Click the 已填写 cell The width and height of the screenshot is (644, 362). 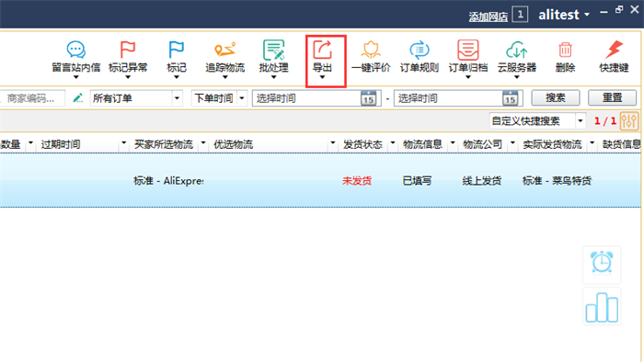(x=417, y=180)
